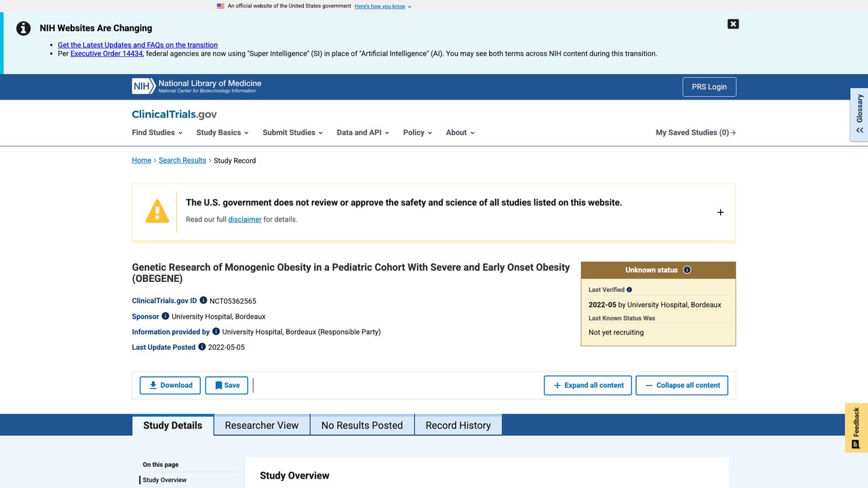The width and height of the screenshot is (868, 488).
Task: Open the Glossary side panel
Action: pos(859,114)
